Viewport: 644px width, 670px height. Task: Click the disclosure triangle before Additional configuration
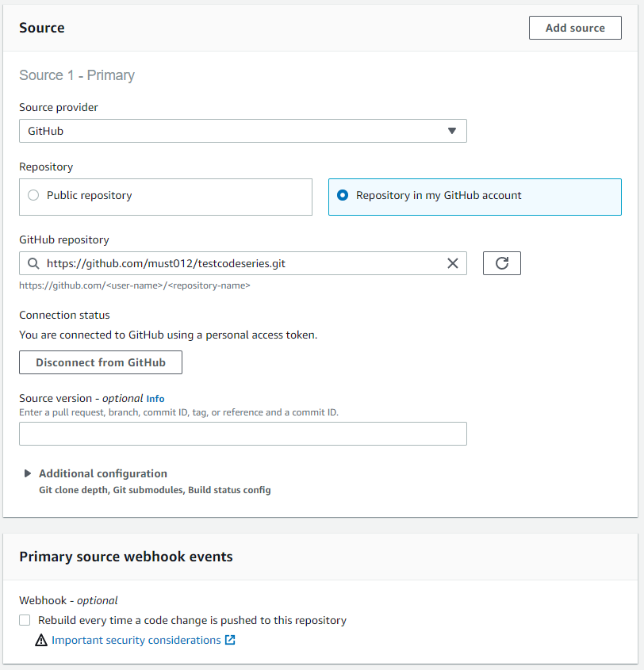[28, 473]
